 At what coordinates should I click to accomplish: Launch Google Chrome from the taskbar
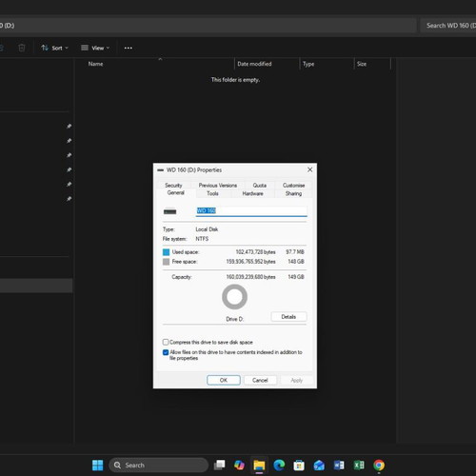[379, 466]
